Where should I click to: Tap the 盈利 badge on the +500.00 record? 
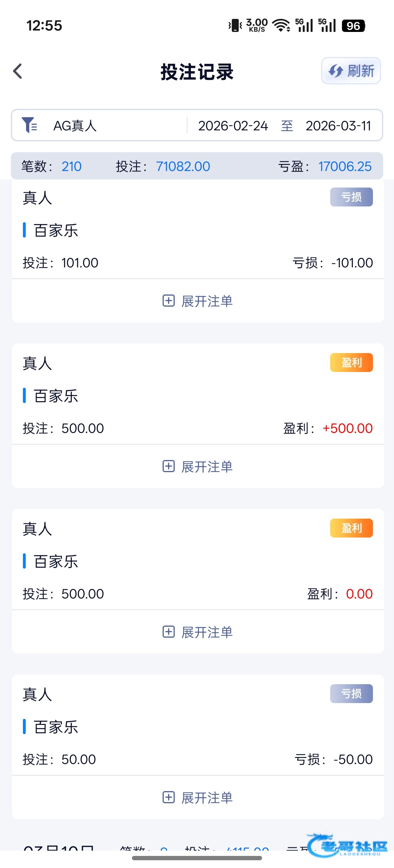pyautogui.click(x=351, y=363)
